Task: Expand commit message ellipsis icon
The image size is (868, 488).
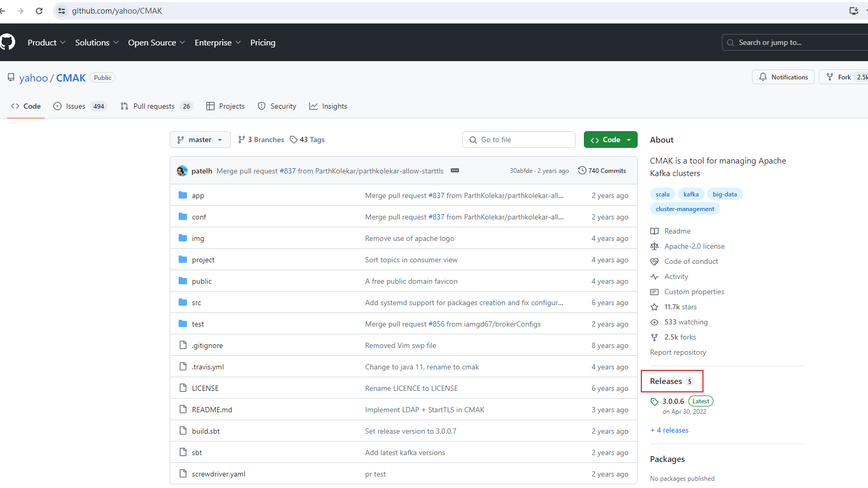Action: 455,171
